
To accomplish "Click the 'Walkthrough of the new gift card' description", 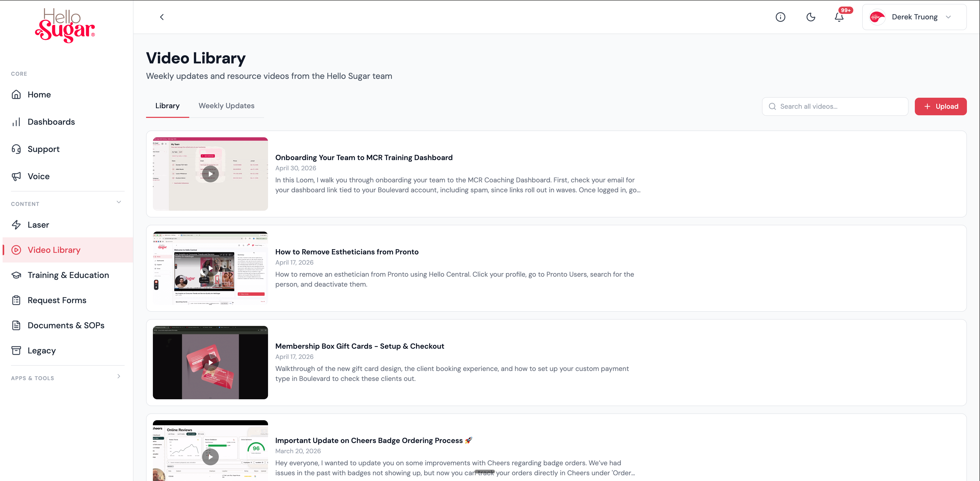I will [x=452, y=374].
